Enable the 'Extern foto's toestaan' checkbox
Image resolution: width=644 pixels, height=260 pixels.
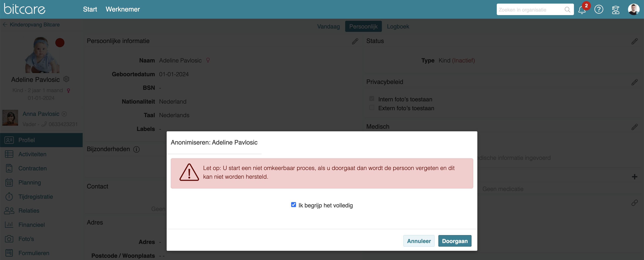(x=372, y=108)
